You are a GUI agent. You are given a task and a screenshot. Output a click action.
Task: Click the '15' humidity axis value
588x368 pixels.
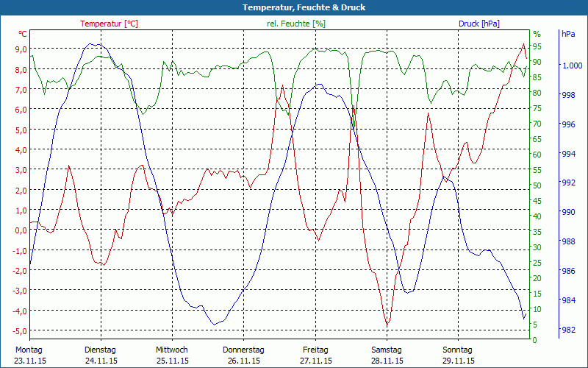pyautogui.click(x=537, y=294)
